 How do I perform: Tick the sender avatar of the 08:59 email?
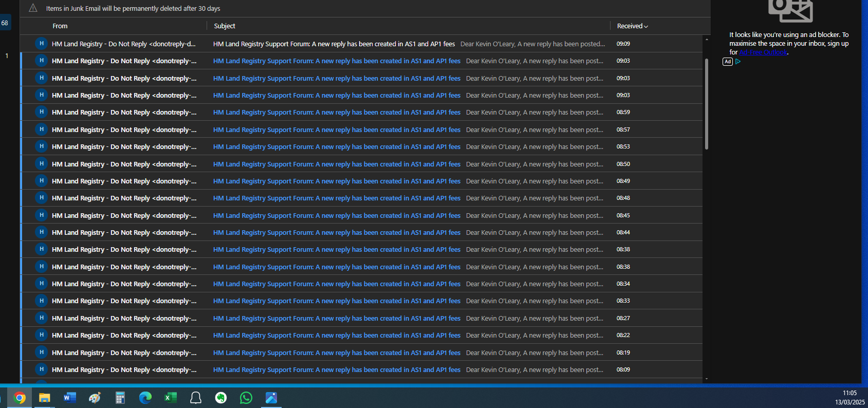[x=41, y=112]
